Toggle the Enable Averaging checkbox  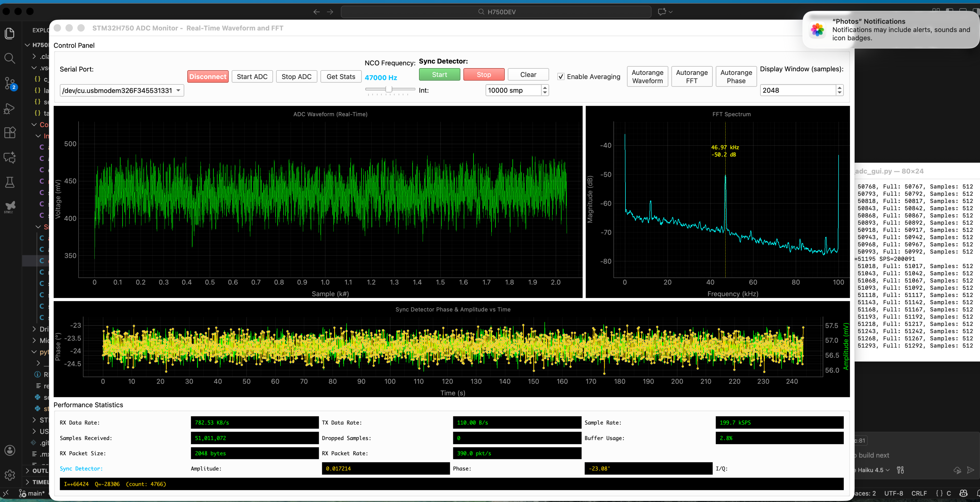(x=561, y=77)
